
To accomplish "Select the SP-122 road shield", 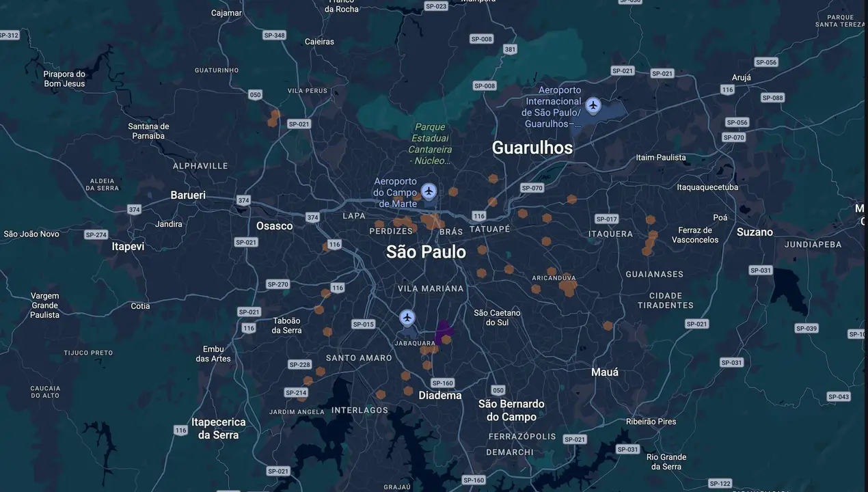I will point(720,483).
